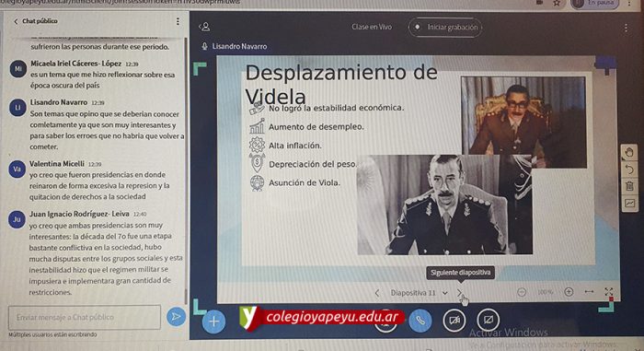Toggle multi-user whiteboard mode
644x351 pixels.
click(628, 204)
